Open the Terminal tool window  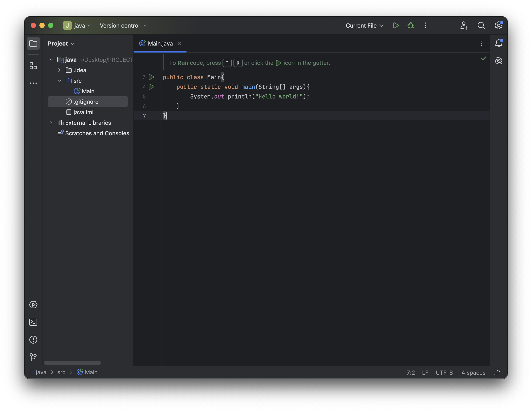coord(33,322)
